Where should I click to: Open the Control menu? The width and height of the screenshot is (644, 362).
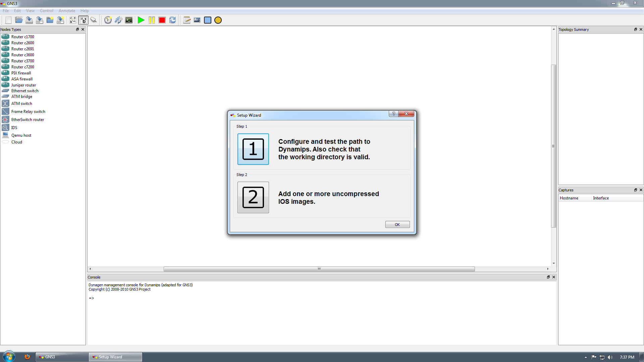[x=47, y=11]
